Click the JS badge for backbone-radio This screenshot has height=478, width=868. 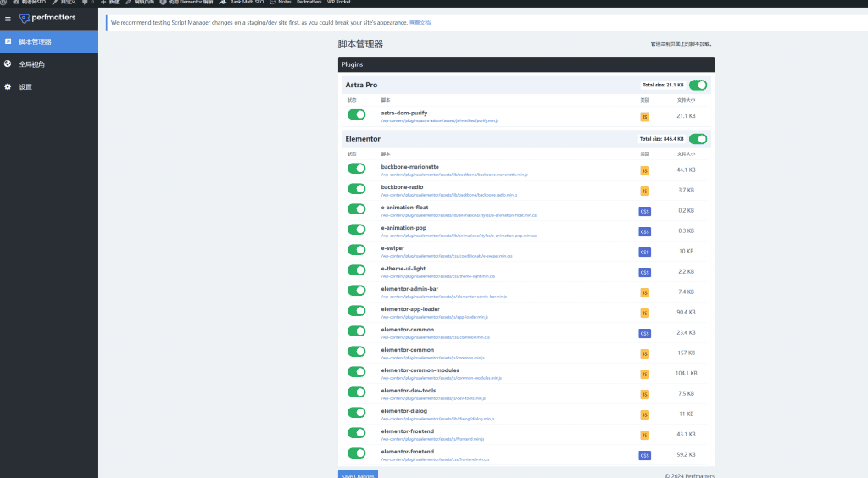point(644,191)
